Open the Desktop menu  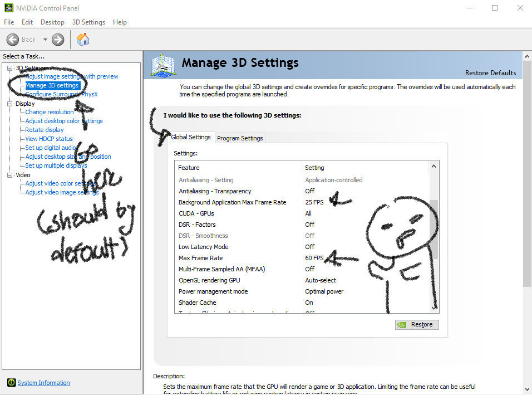click(x=52, y=22)
